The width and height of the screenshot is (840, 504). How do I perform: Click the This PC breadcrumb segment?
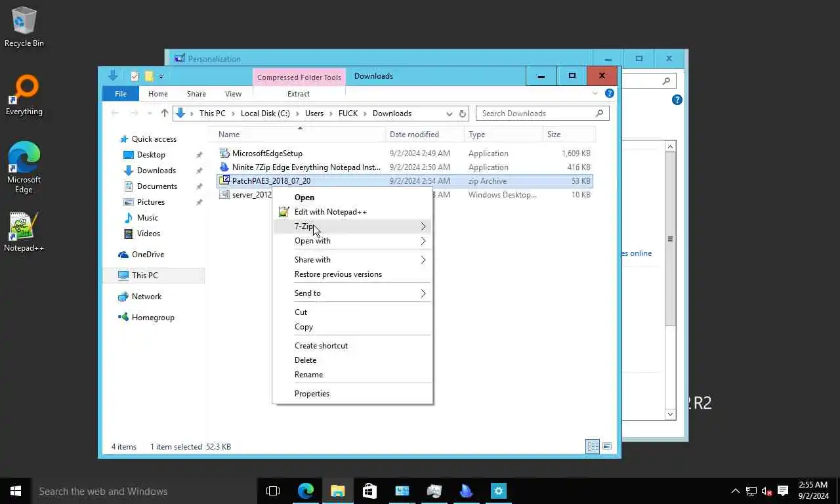[212, 114]
